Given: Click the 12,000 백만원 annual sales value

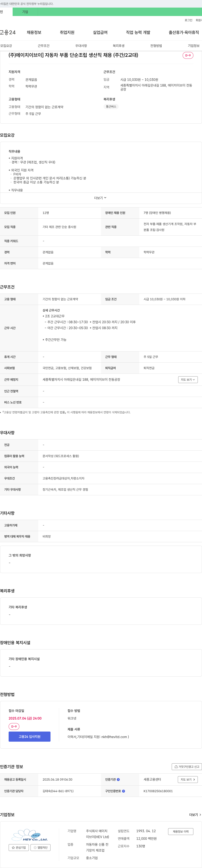Looking at the screenshot, I should point(146,838).
